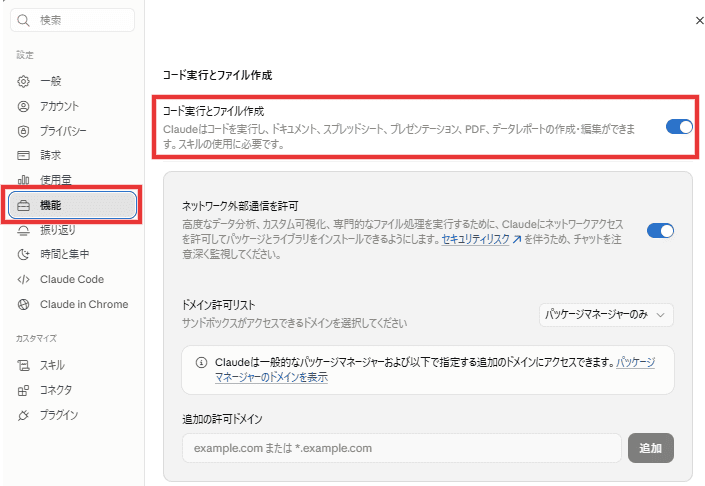Click the gear icon beside 一般
The width and height of the screenshot is (705, 486).
[x=23, y=81]
